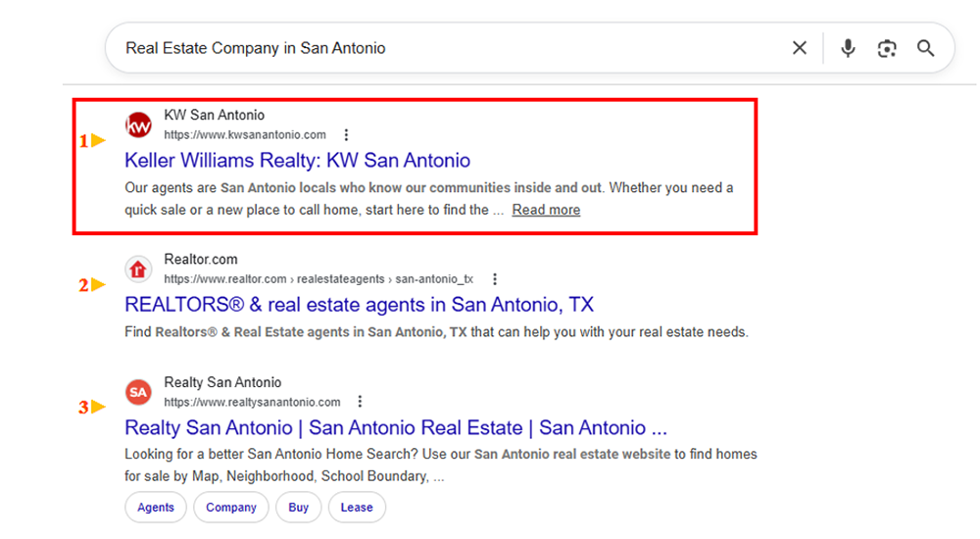Start voice search with the microphone icon
Image resolution: width=980 pixels, height=539 pixels.
pos(848,48)
